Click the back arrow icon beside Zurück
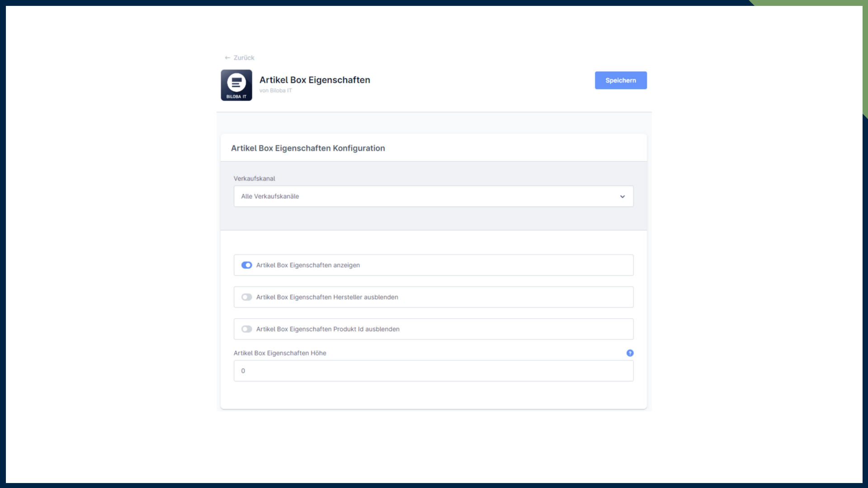868x488 pixels. 227,58
